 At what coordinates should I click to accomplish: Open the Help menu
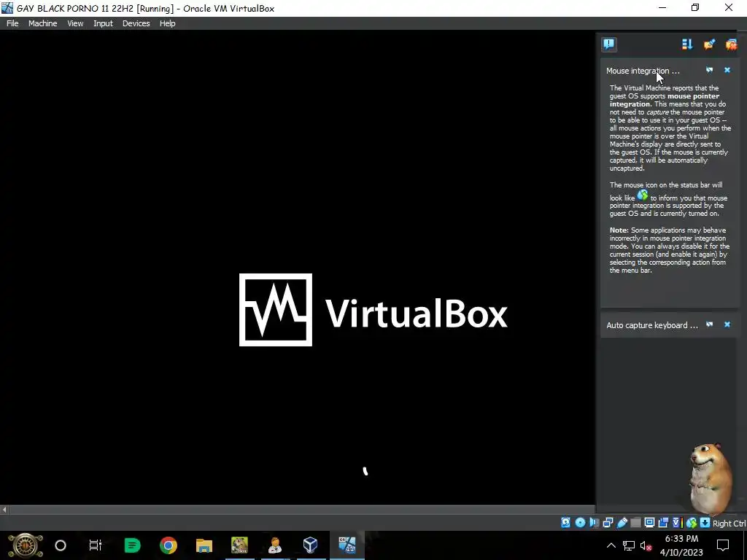click(167, 23)
